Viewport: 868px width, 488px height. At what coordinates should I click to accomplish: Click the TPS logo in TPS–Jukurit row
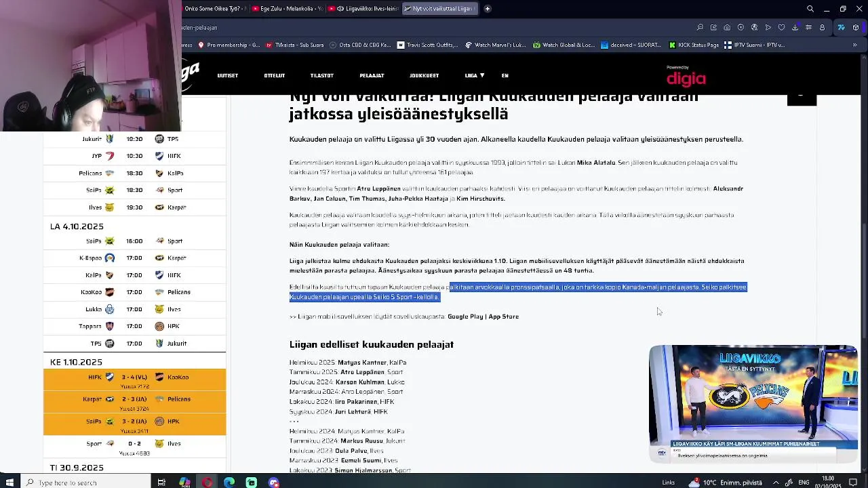tap(110, 344)
